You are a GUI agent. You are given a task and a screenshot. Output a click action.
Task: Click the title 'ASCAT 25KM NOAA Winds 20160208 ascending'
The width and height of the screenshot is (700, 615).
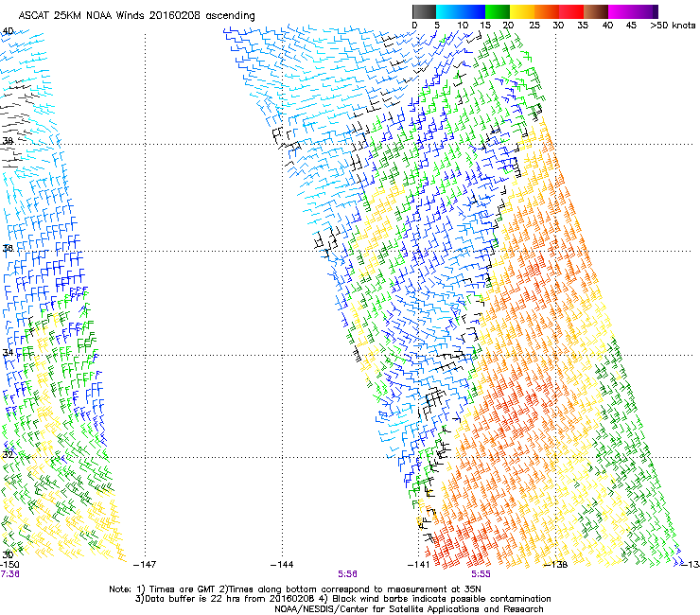coord(136,16)
